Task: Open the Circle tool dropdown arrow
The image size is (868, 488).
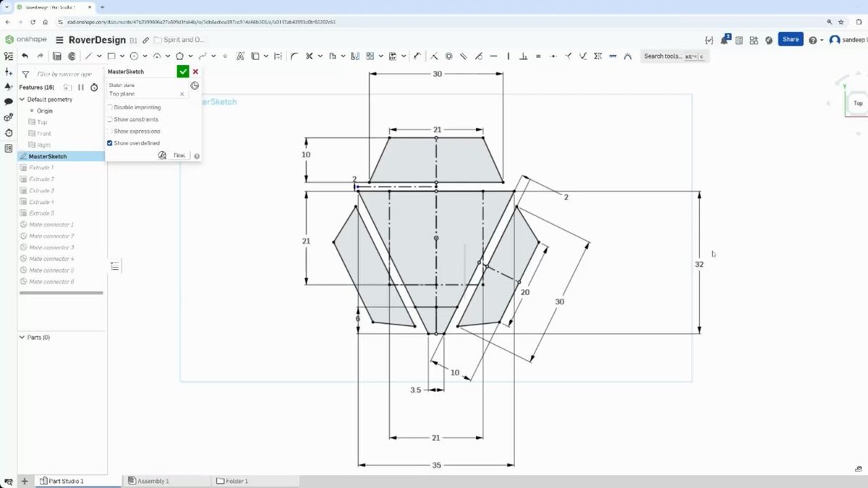Action: click(145, 56)
